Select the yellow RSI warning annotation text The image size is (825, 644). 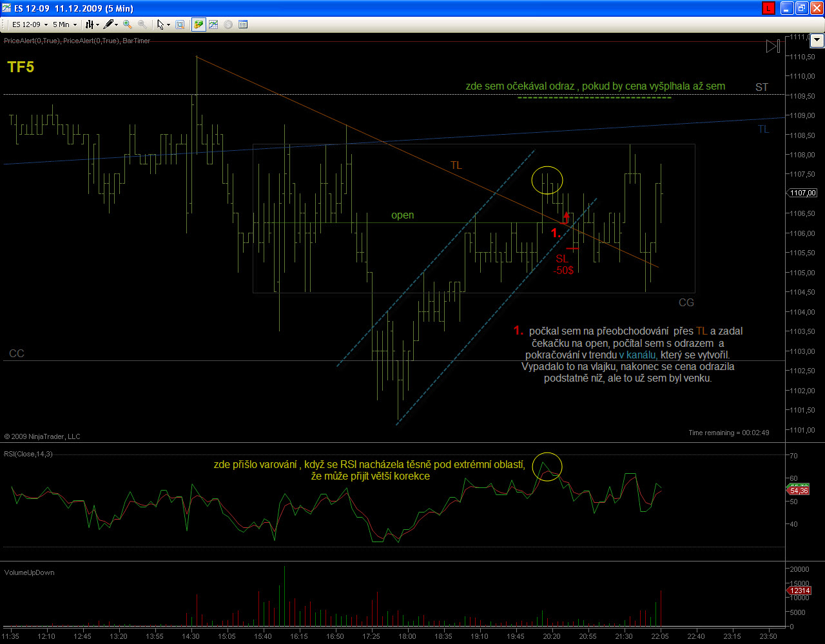click(370, 471)
